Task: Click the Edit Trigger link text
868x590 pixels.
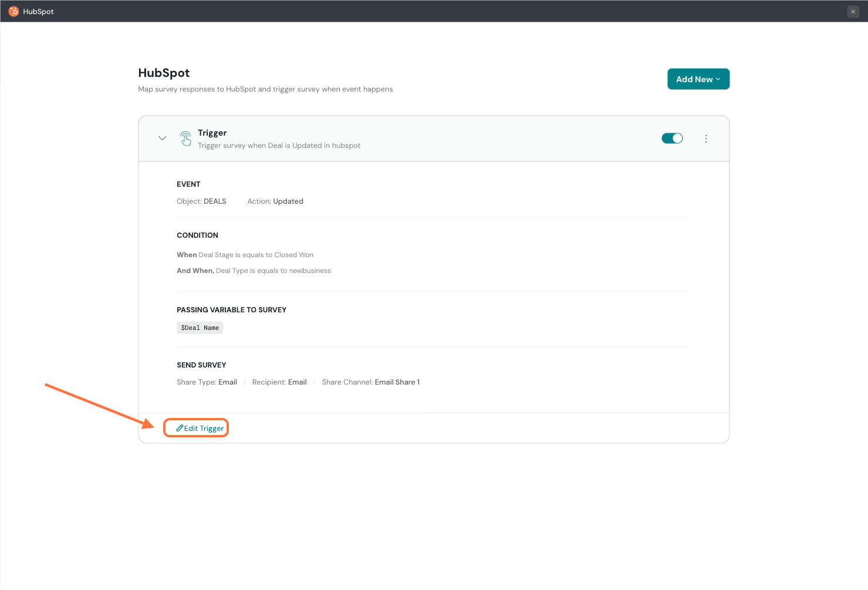Action: tap(204, 429)
